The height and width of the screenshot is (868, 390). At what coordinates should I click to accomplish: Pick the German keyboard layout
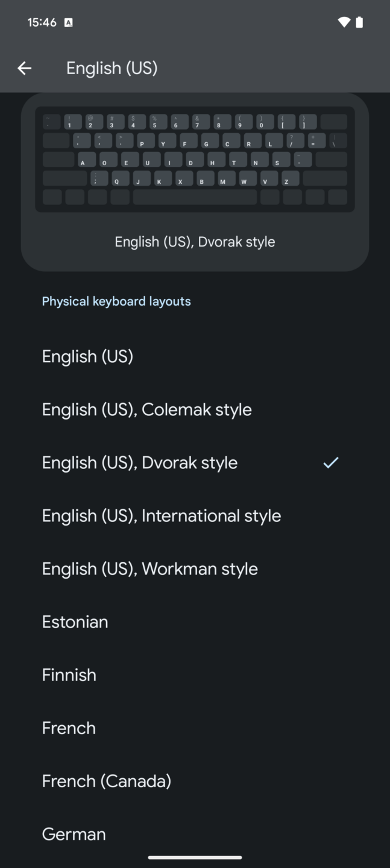tap(74, 834)
